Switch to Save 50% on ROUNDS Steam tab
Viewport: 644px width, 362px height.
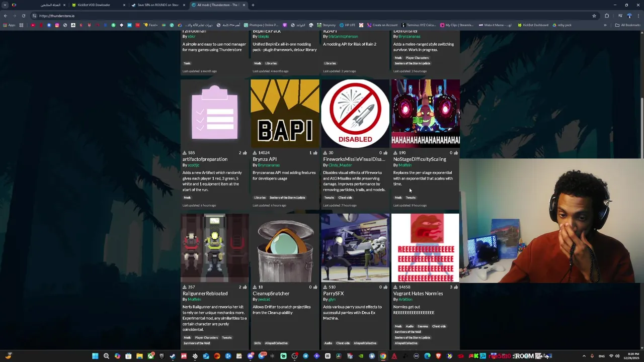pyautogui.click(x=158, y=5)
